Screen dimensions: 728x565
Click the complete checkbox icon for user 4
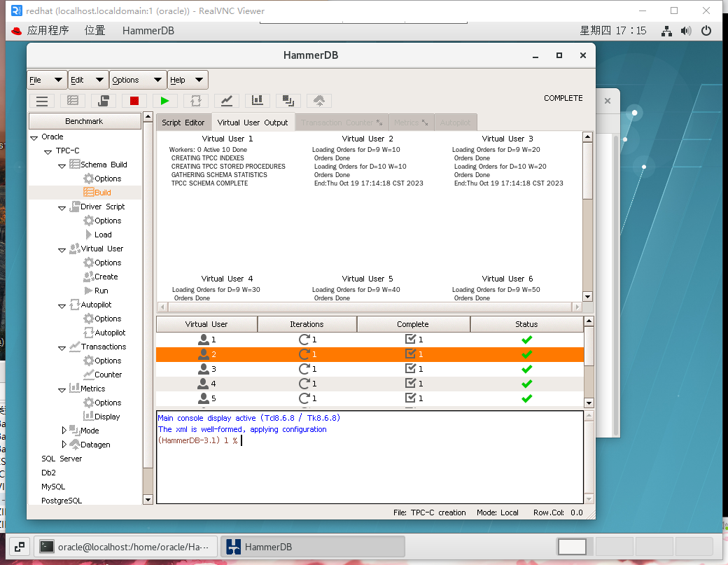coord(410,384)
